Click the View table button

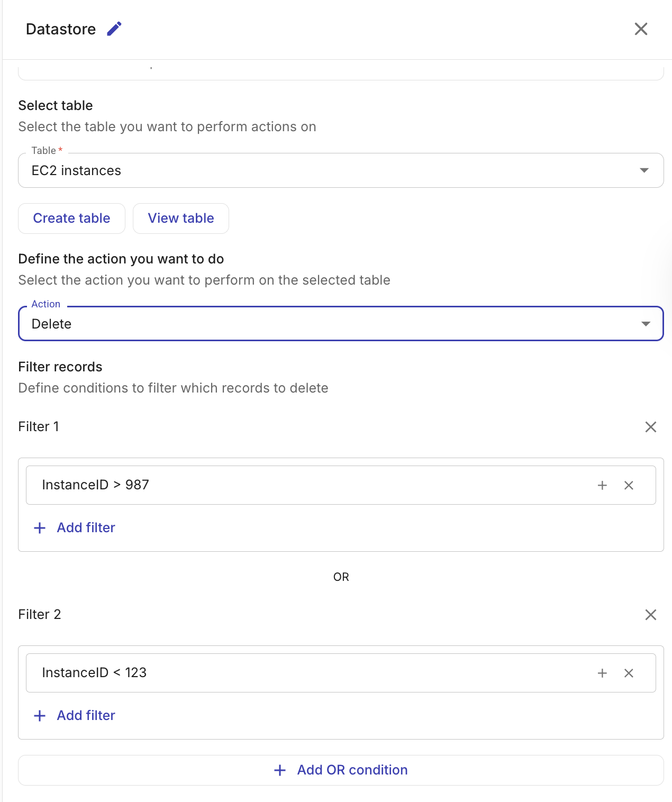[x=181, y=218]
